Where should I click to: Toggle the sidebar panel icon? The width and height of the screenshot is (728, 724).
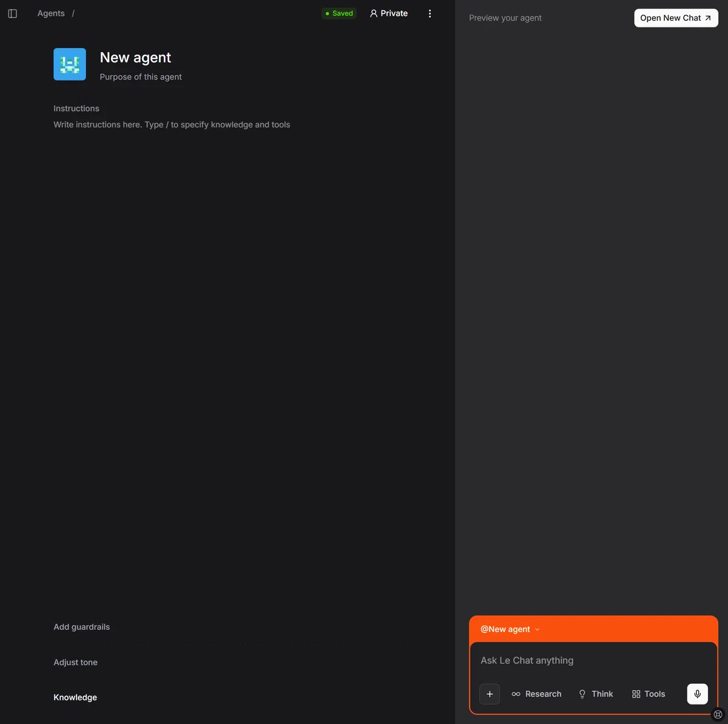point(13,13)
